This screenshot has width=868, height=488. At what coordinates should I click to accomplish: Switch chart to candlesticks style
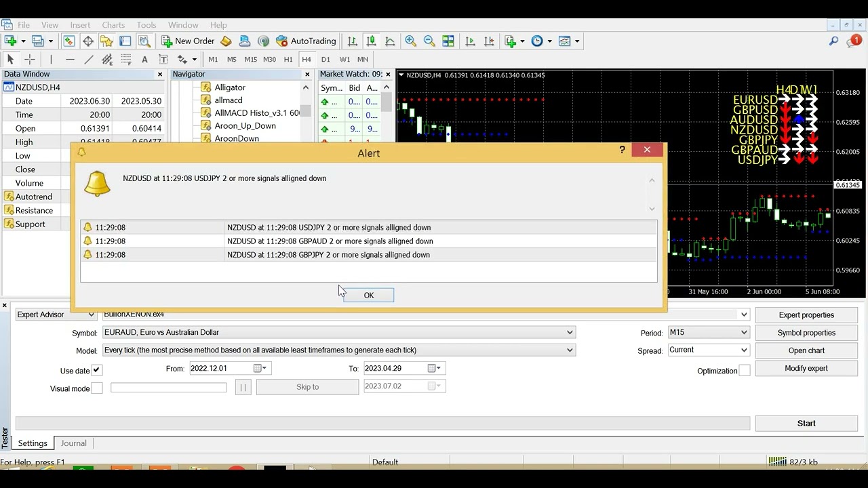(x=372, y=41)
